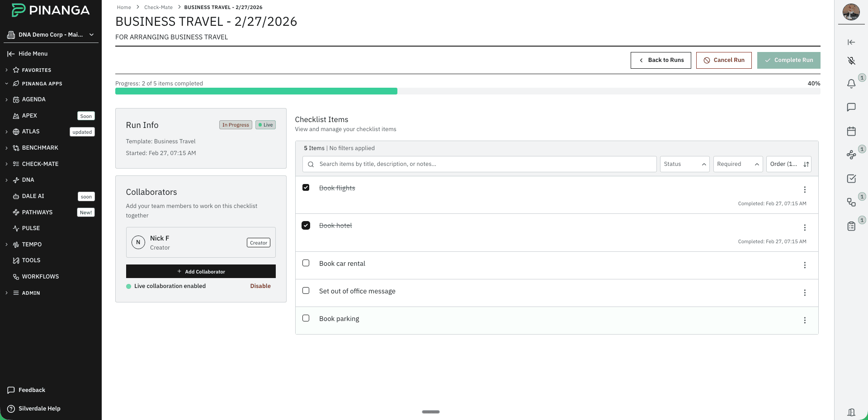
Task: Open the chat bubble icon in right sidebar
Action: 851,107
